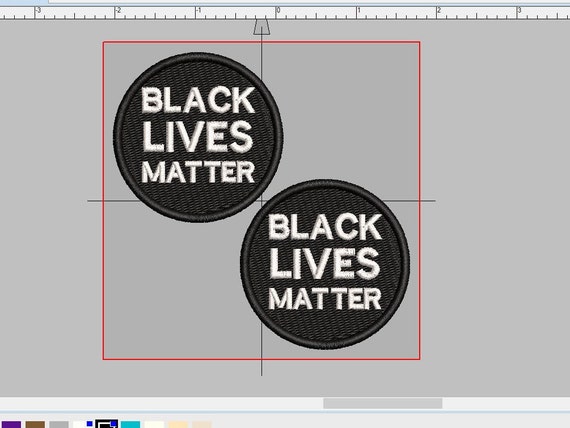Click the empty scrollbar track left of thumb
The height and width of the screenshot is (428, 570).
coord(161,403)
